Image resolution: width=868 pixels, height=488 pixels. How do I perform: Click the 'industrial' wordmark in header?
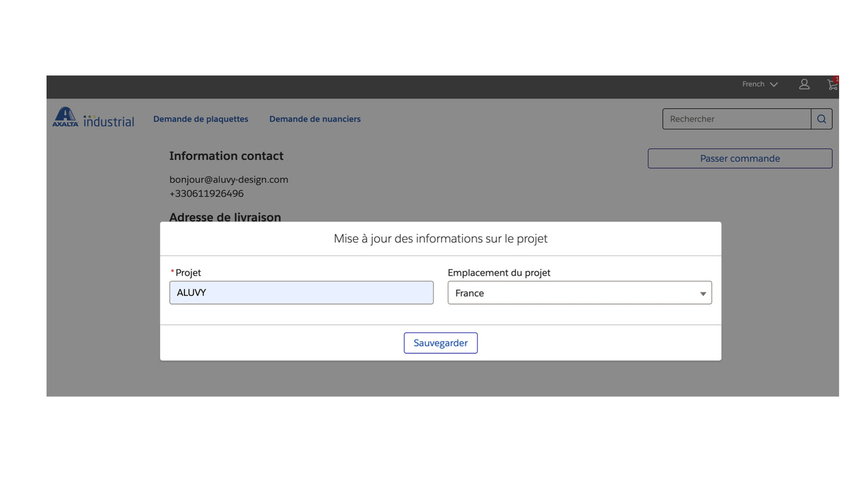[x=109, y=121]
